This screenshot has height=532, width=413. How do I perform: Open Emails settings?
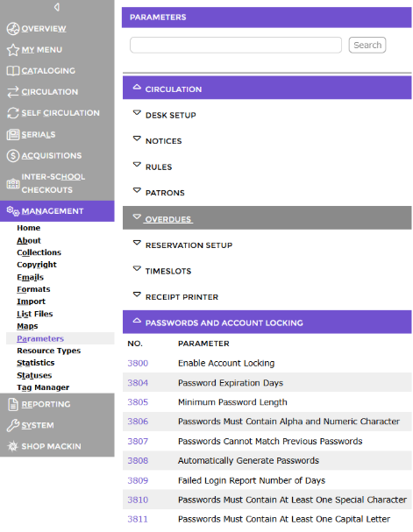30,277
